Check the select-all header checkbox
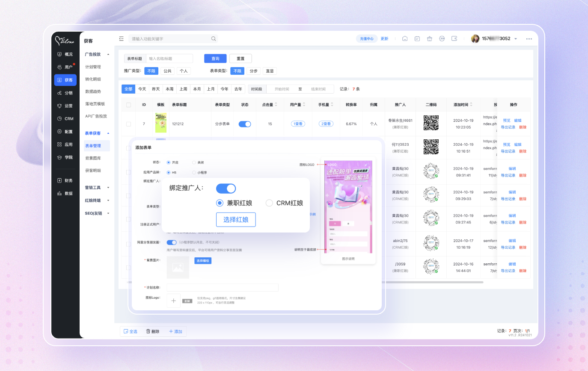 tap(128, 105)
